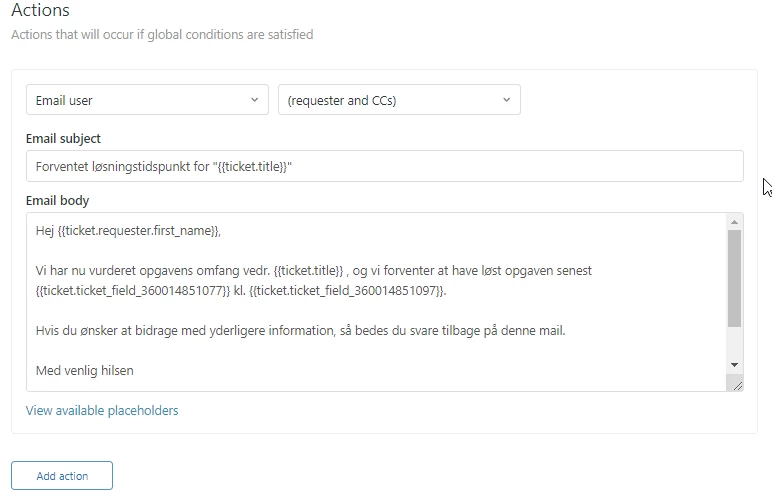Viewport: 772px width, 496px height.
Task: Click the global conditions description text
Action: click(162, 35)
